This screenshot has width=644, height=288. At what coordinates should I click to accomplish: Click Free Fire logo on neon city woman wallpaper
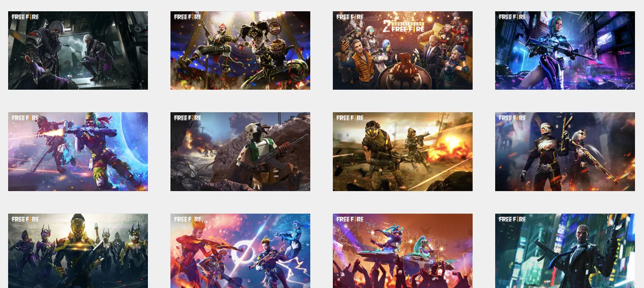coord(512,17)
